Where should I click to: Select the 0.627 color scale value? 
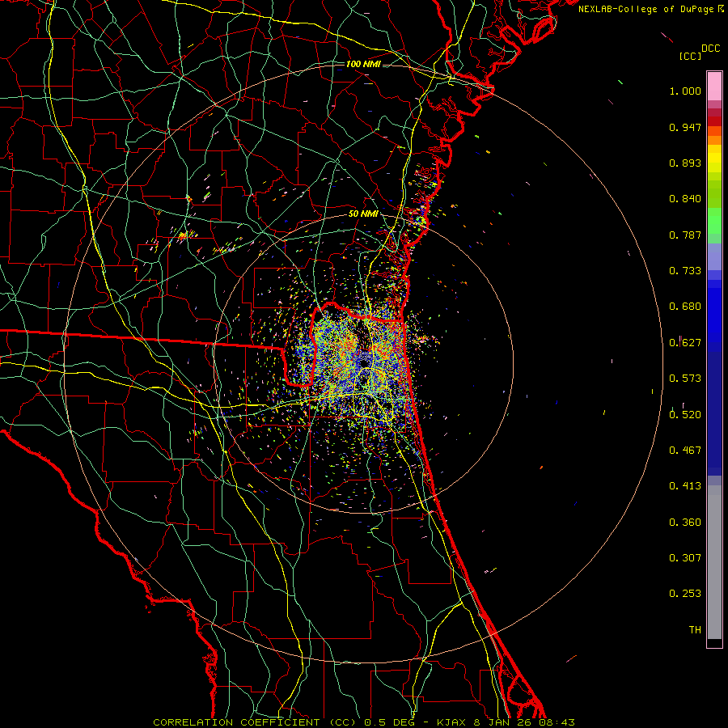coord(685,343)
